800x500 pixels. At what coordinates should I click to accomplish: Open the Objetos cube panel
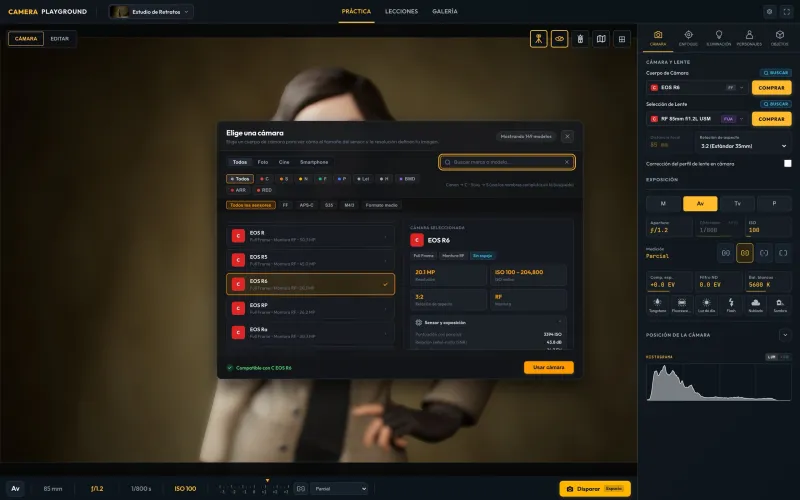(x=780, y=38)
